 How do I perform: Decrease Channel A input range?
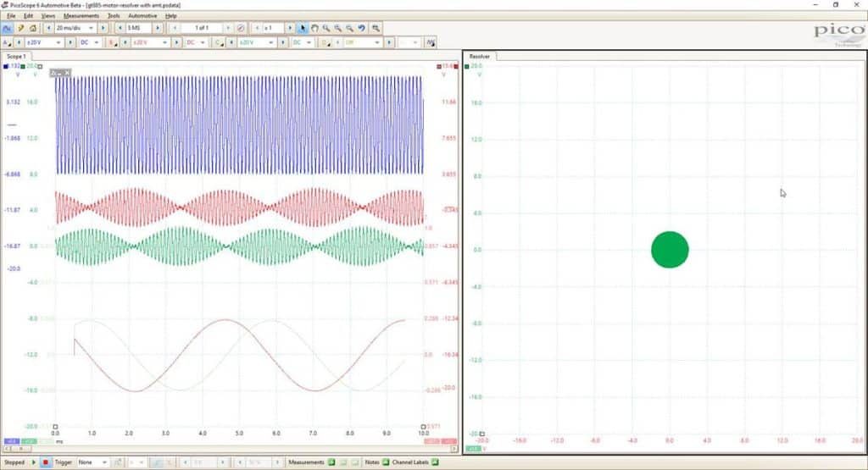(x=19, y=42)
